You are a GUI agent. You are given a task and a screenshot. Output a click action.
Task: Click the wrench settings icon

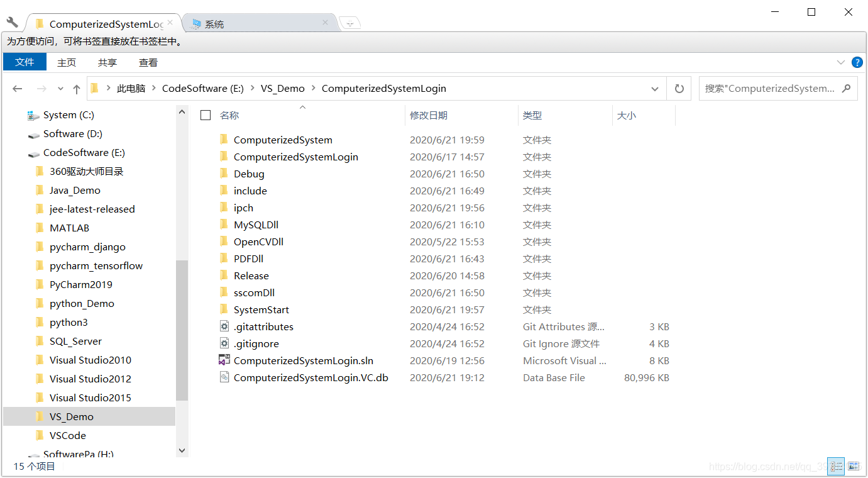click(x=12, y=22)
